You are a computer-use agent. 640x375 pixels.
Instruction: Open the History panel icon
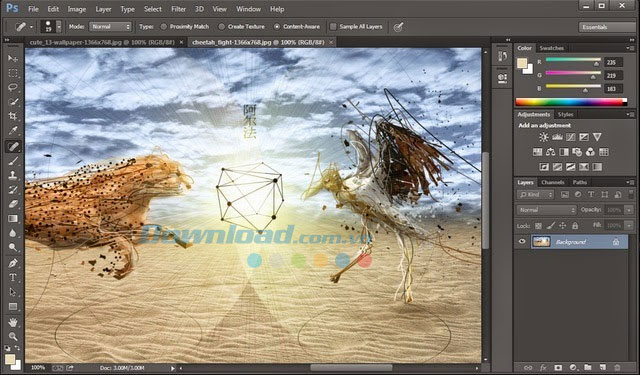coord(502,56)
